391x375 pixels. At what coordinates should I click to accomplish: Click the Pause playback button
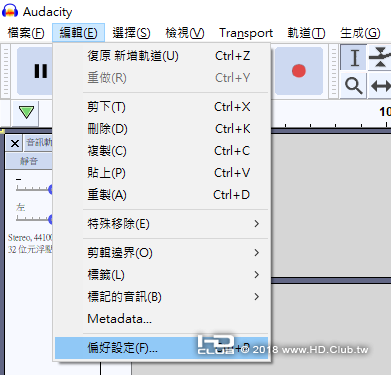[x=35, y=71]
